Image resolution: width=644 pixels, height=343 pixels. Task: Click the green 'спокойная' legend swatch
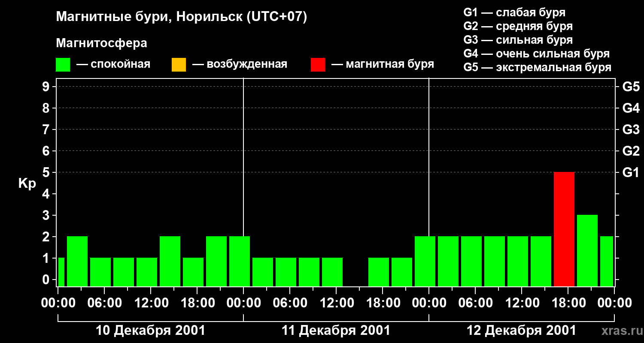(63, 65)
